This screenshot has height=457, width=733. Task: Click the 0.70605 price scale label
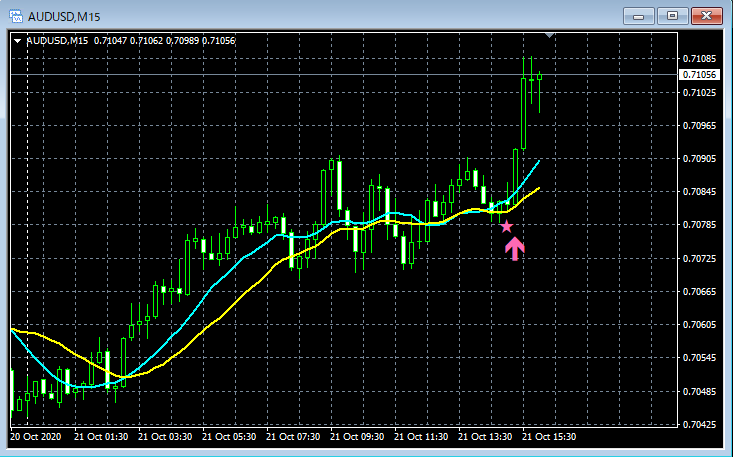click(x=699, y=325)
